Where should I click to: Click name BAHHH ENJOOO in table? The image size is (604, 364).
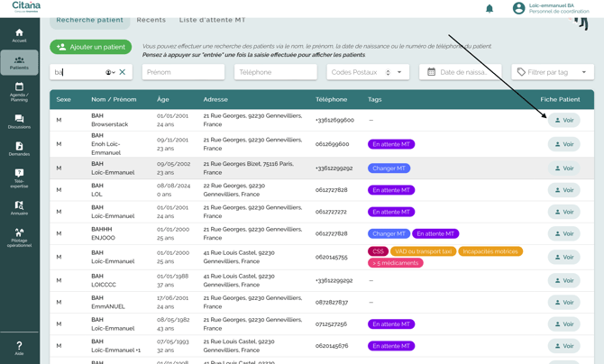(103, 233)
